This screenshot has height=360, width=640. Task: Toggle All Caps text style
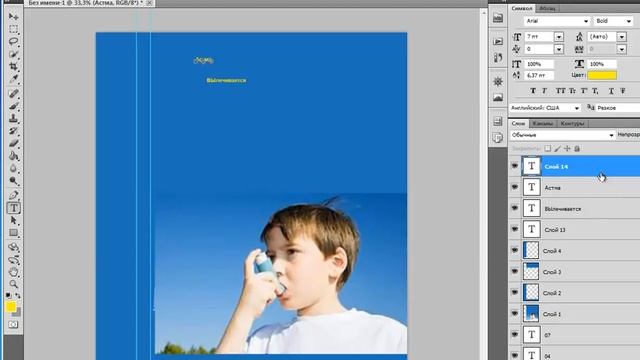coord(561,91)
